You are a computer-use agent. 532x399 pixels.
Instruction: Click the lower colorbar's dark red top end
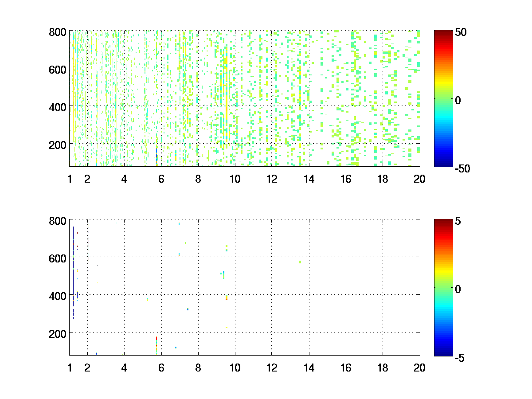(443, 221)
